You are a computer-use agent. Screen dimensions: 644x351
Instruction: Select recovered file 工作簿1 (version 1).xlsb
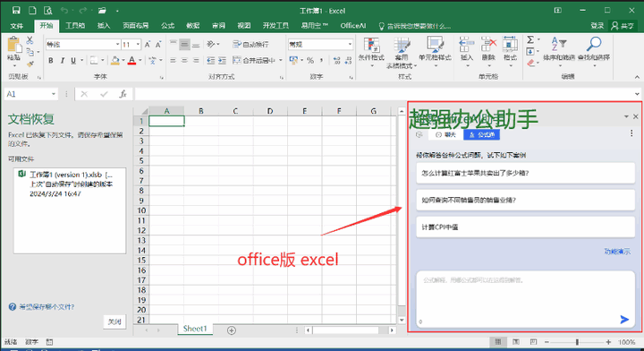(70, 184)
